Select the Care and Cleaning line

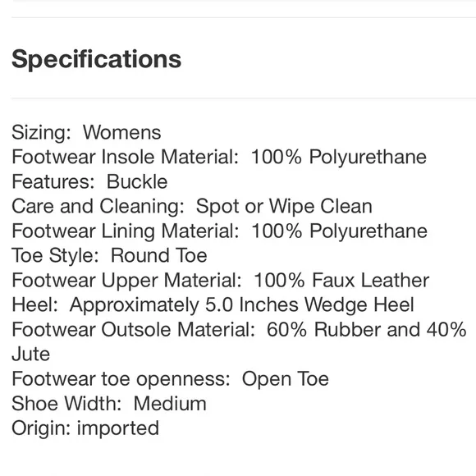pos(192,207)
